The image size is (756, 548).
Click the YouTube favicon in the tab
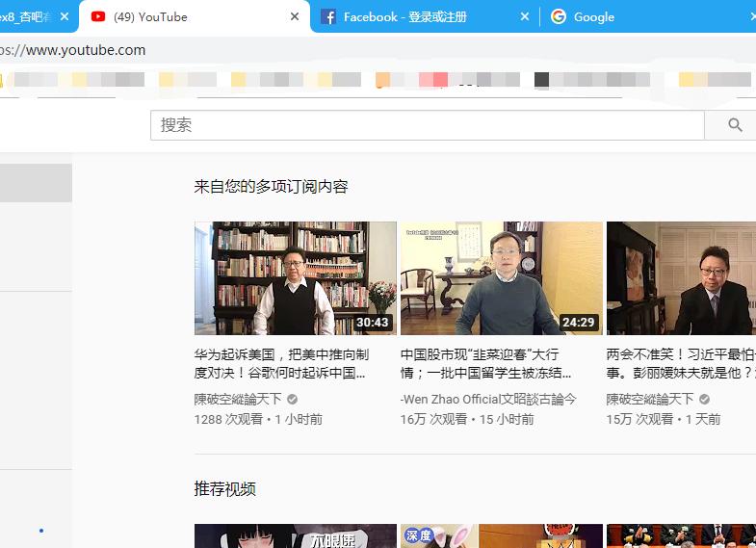pos(98,17)
